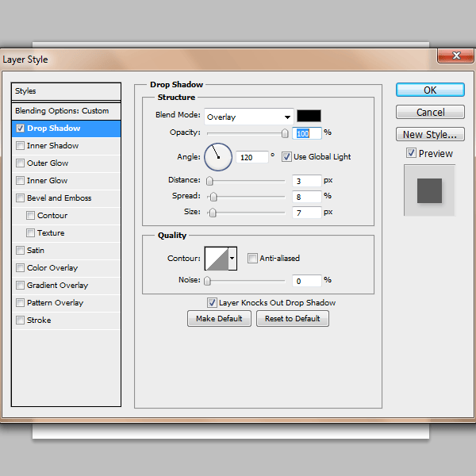Screen dimensions: 476x476
Task: Click the Opacity value field
Action: tap(306, 133)
